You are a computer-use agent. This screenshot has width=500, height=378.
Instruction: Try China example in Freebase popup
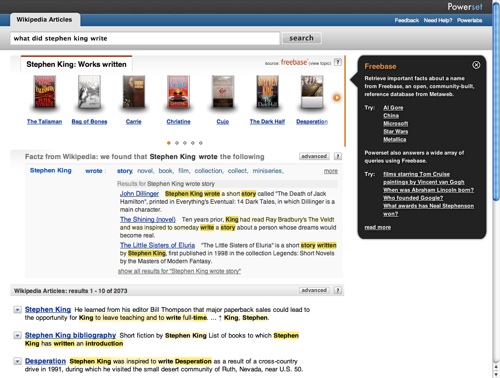(391, 116)
